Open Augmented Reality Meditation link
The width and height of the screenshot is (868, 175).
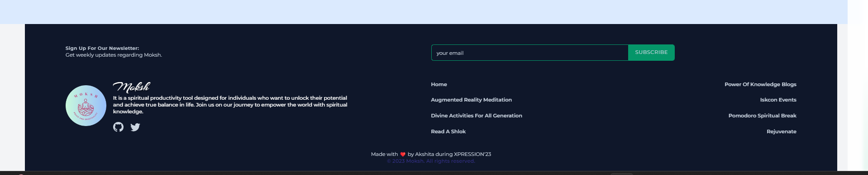coord(471,100)
